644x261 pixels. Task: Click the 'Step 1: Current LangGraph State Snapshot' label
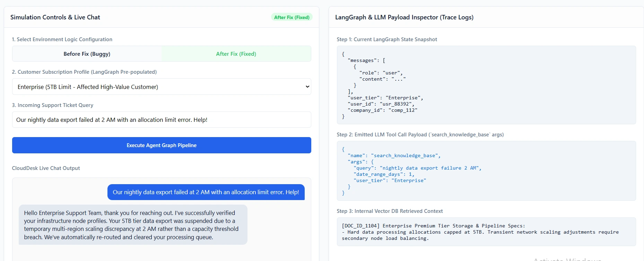tap(387, 39)
